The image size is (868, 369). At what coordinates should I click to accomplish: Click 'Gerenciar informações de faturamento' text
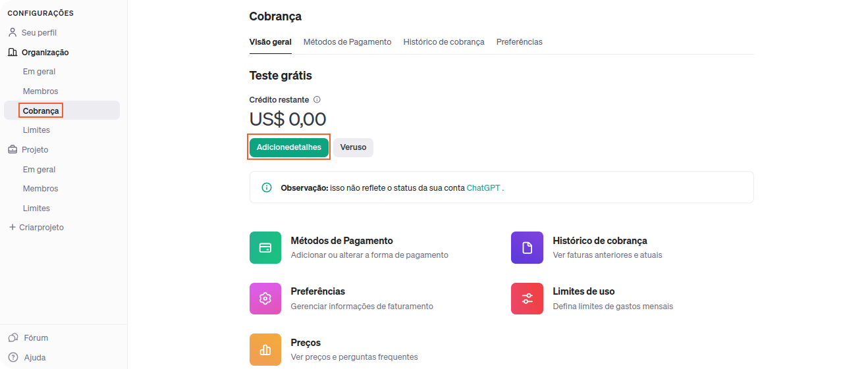[362, 307]
